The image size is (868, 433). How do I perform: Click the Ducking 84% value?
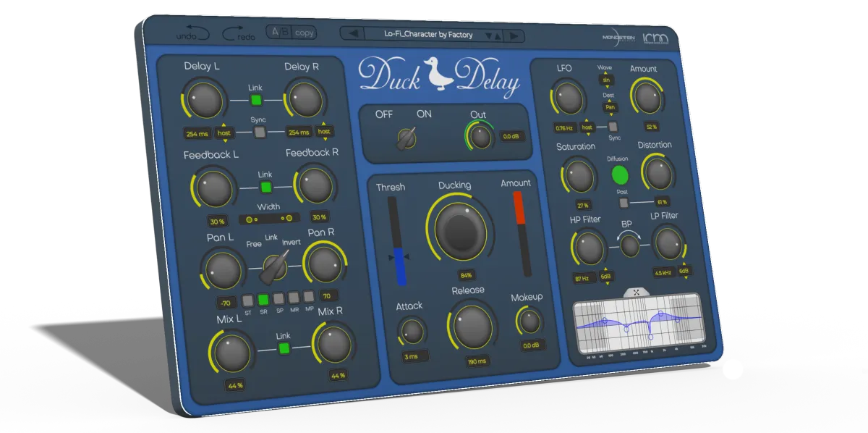(x=465, y=275)
